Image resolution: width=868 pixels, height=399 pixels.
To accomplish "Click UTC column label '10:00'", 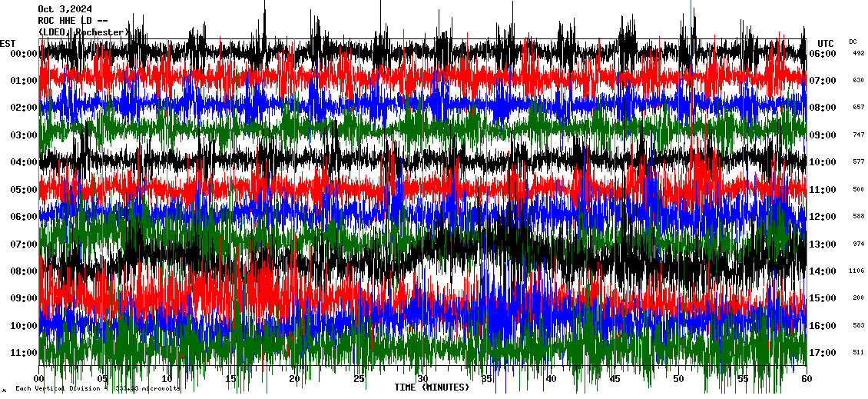I will click(x=823, y=161).
